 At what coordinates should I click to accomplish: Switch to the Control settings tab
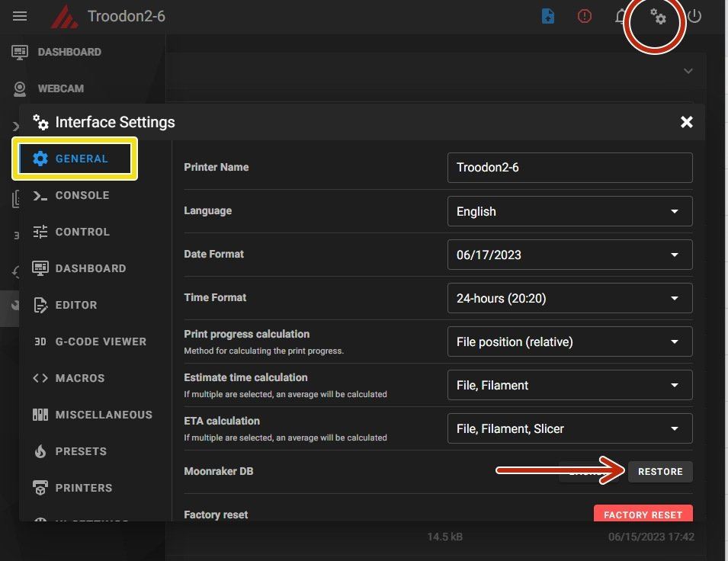click(x=95, y=232)
